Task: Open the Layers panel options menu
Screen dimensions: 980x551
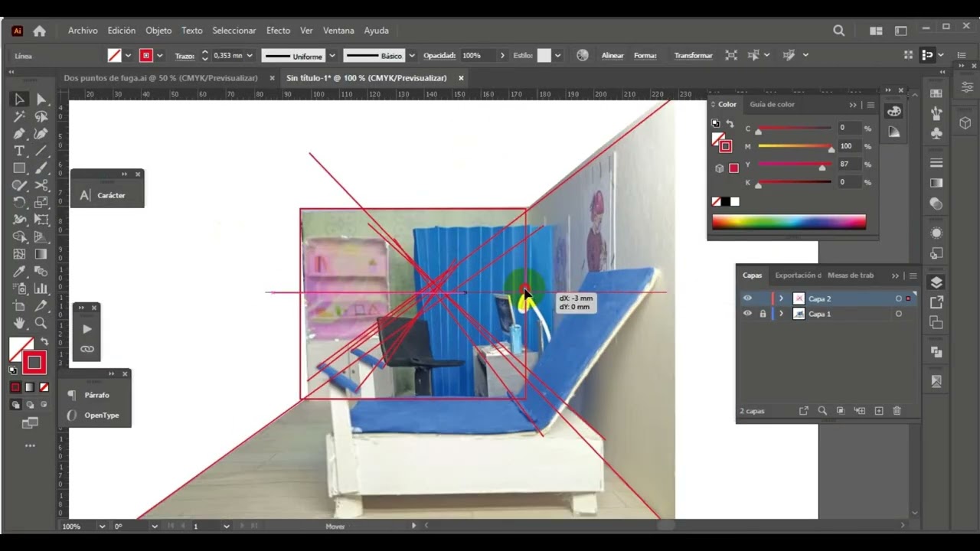Action: [x=912, y=275]
